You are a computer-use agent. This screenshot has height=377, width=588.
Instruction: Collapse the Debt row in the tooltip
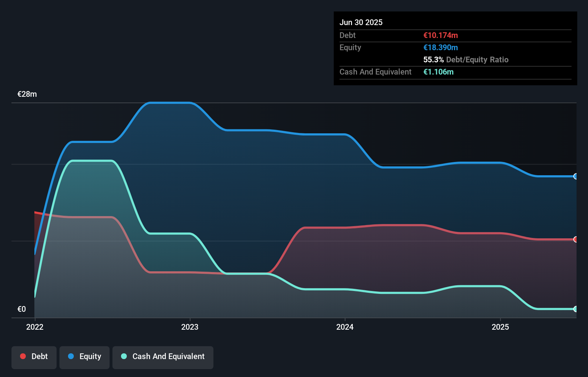coord(347,35)
